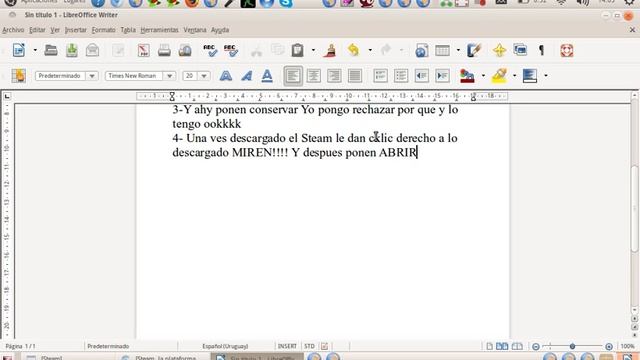
Task: Open the Undo history dropdown arrow
Action: coord(370,50)
